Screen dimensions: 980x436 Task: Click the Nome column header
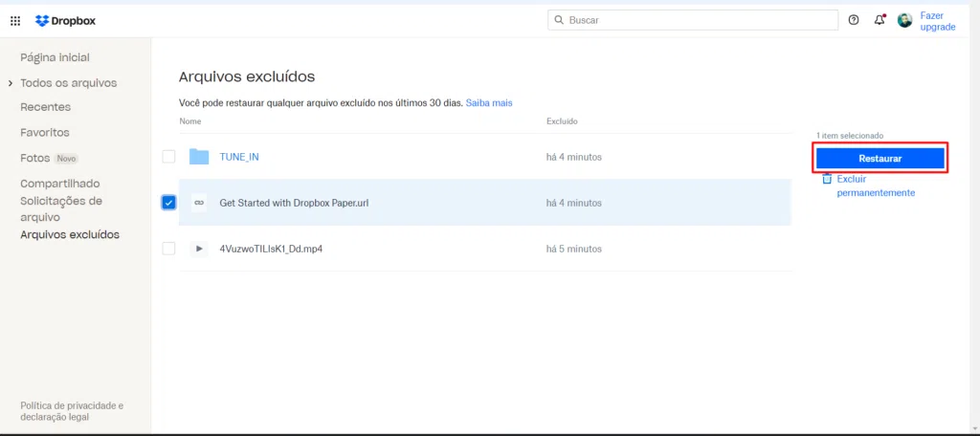click(x=190, y=121)
